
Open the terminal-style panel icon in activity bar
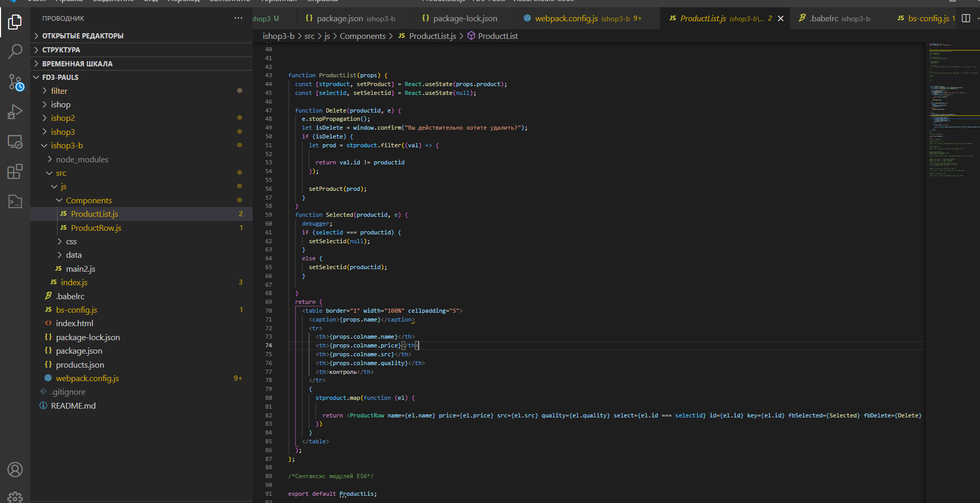[15, 201]
